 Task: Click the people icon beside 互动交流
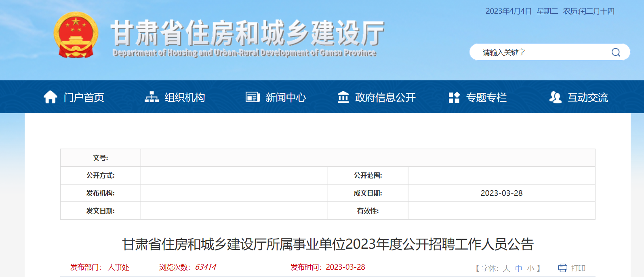[556, 97]
